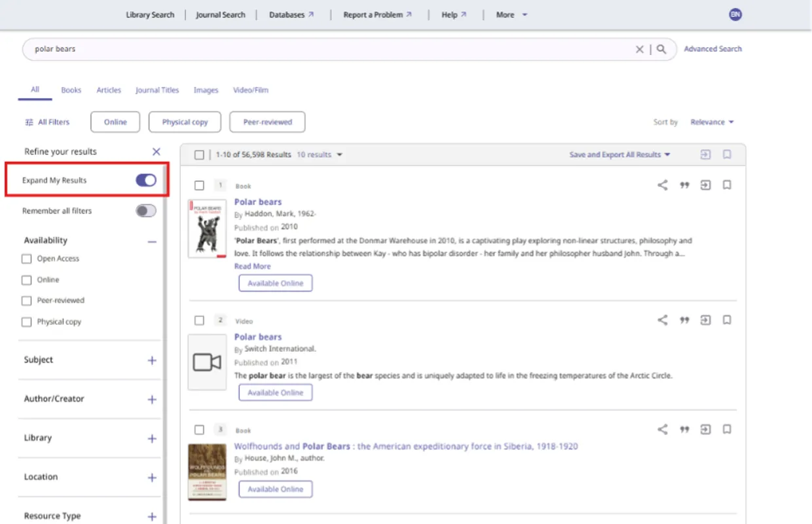
Task: Tick the Peer-reviewed availability checkbox
Action: [x=27, y=301]
